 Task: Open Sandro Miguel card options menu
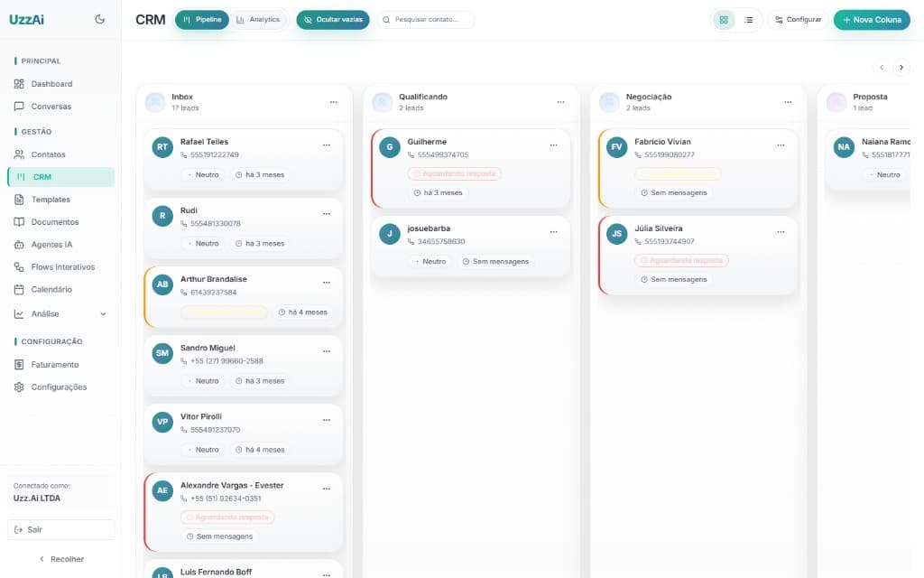(327, 351)
